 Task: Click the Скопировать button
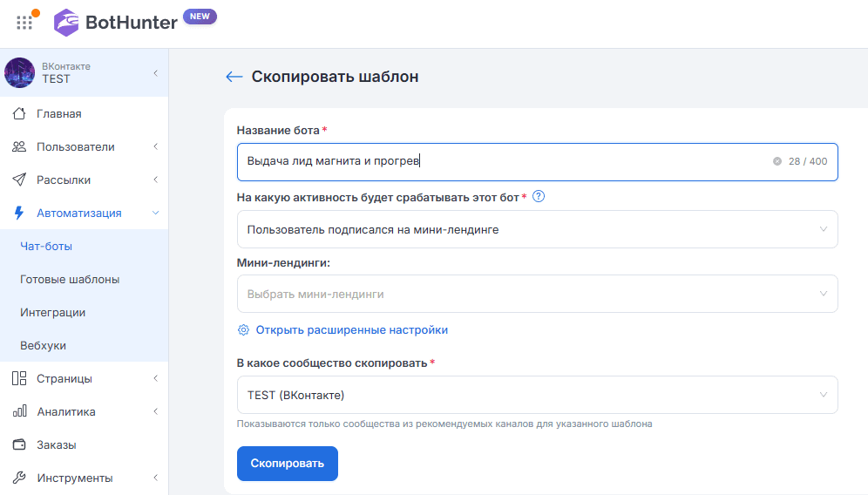click(x=288, y=464)
